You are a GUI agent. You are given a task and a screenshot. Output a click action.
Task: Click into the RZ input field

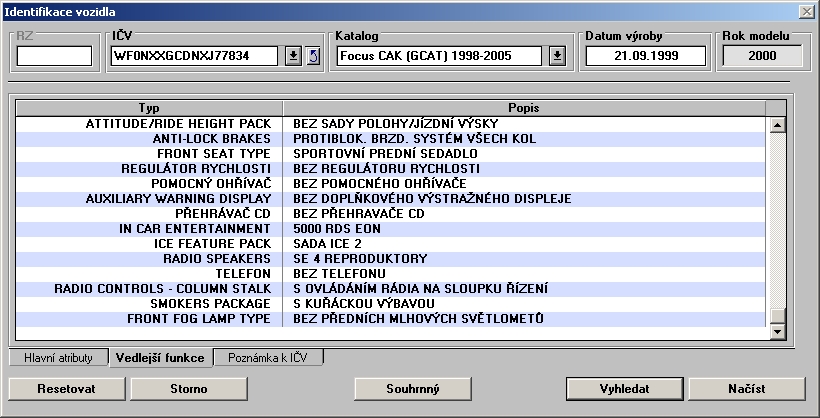[54, 55]
